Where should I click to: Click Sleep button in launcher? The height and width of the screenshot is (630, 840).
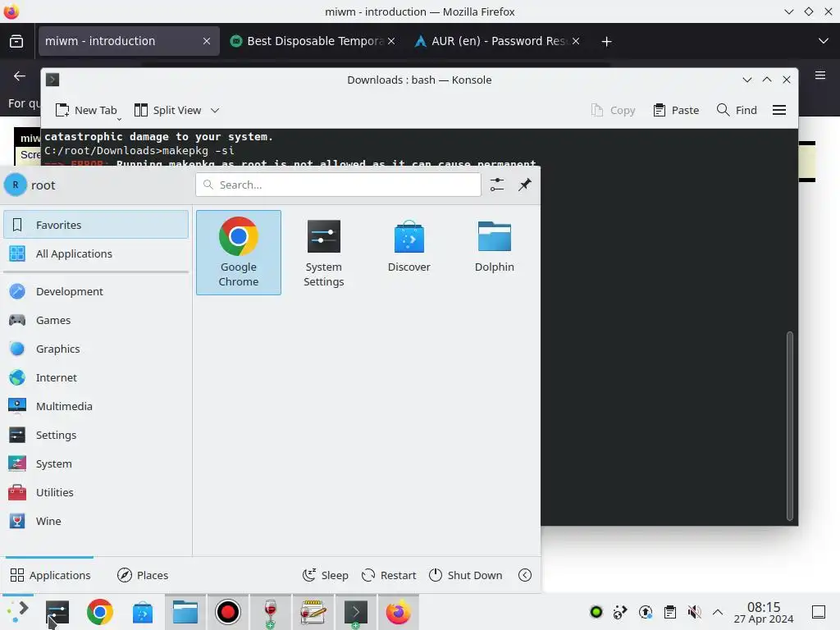point(325,575)
